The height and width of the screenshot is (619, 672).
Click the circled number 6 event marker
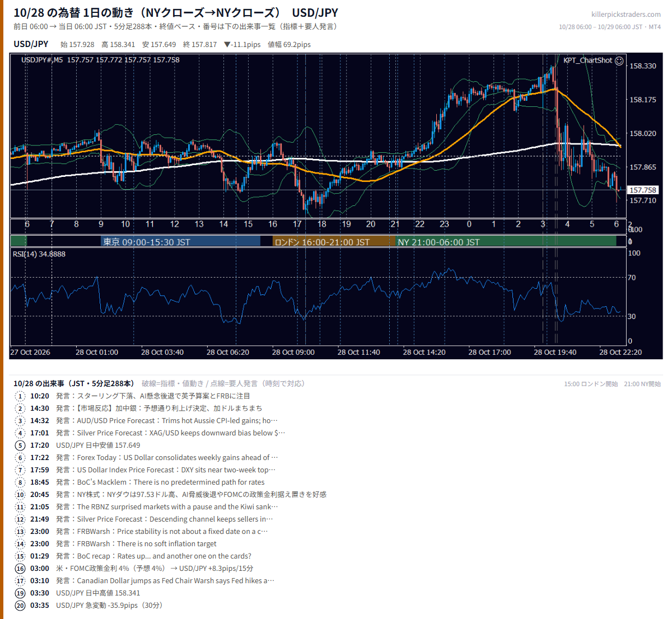pyautogui.click(x=20, y=458)
